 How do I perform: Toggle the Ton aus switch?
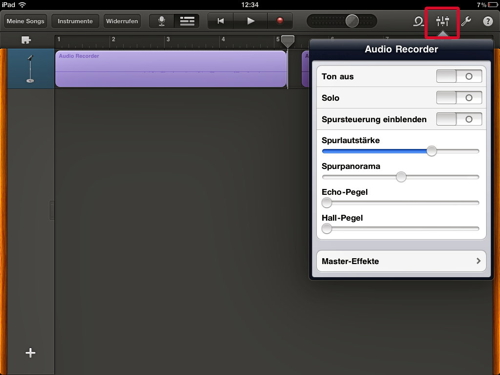459,76
